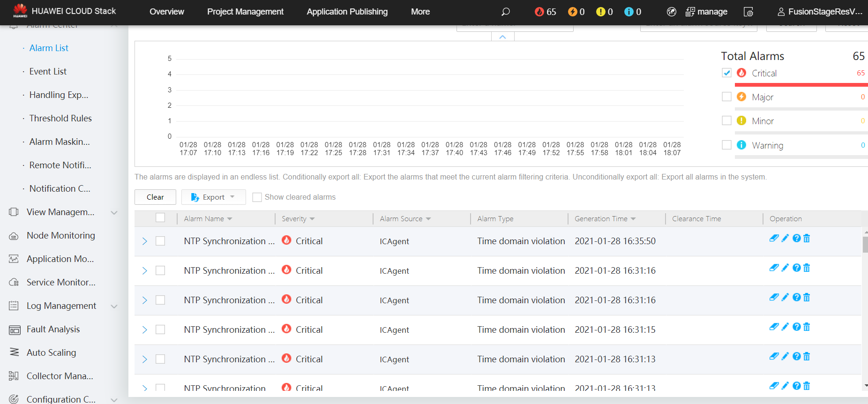Click the Export button
The image size is (868, 404).
point(213,197)
